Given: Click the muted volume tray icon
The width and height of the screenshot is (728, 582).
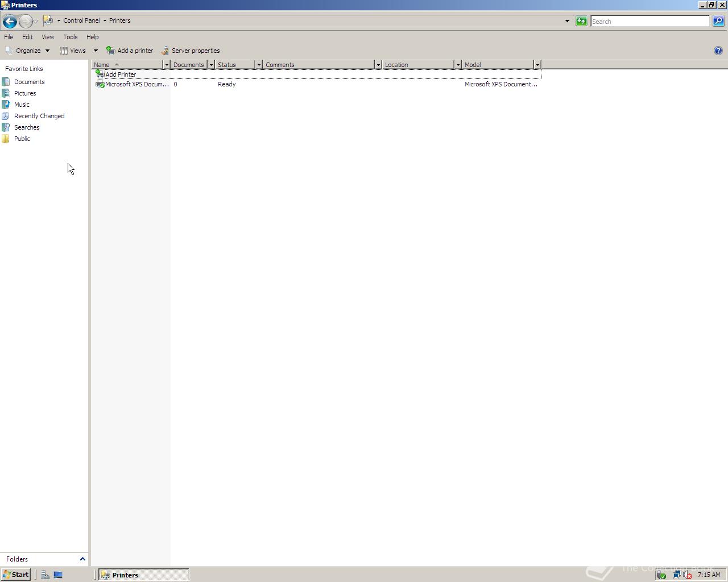Looking at the screenshot, I should 687,575.
